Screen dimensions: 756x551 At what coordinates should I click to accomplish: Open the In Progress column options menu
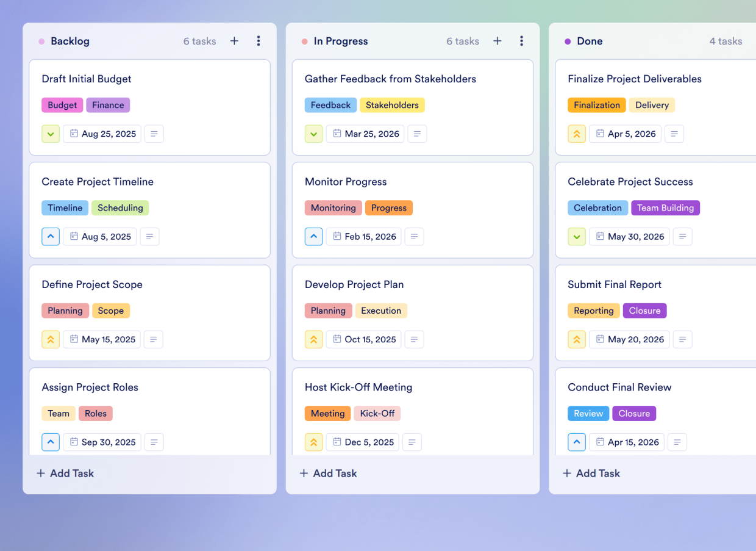tap(522, 41)
